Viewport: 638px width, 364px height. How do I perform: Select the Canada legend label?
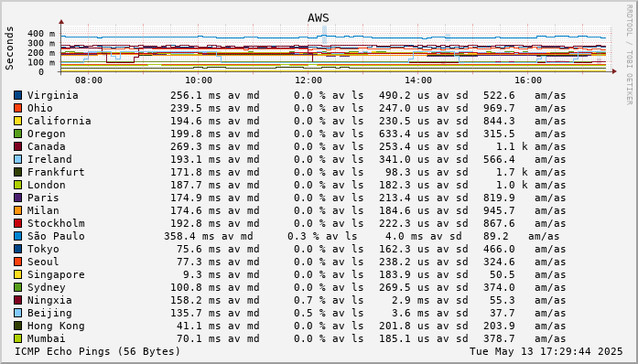[47, 146]
